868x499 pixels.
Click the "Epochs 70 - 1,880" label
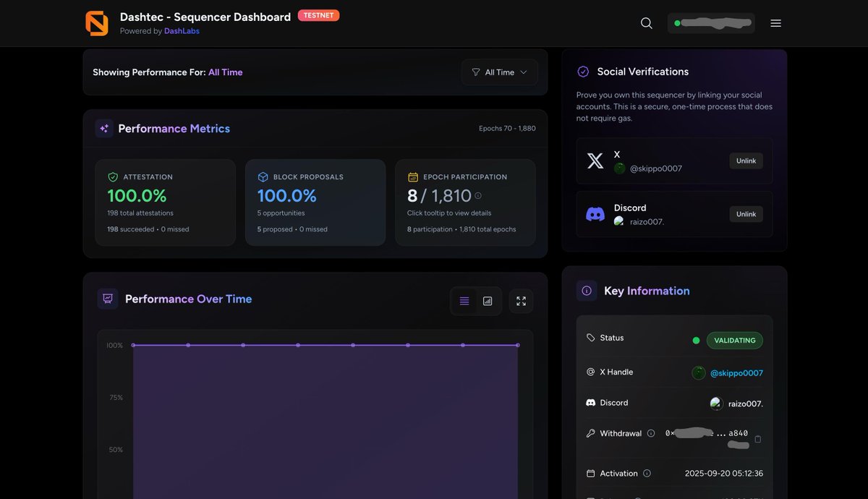507,128
